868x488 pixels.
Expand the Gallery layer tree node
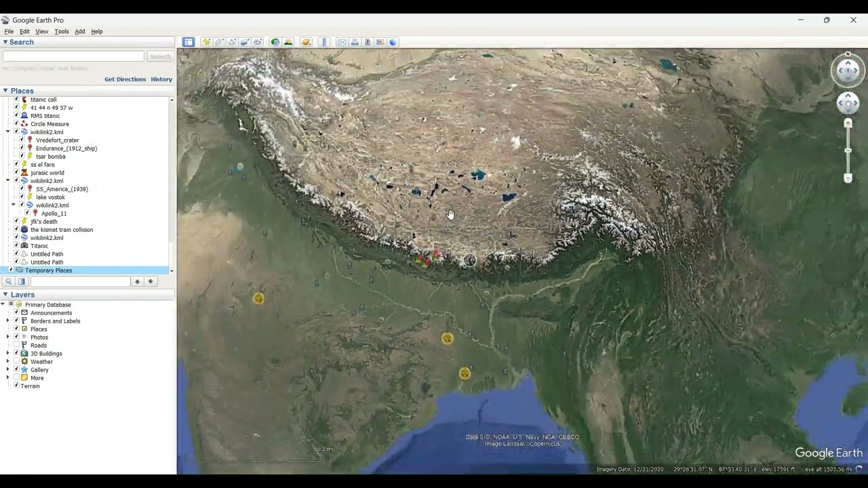[8, 370]
